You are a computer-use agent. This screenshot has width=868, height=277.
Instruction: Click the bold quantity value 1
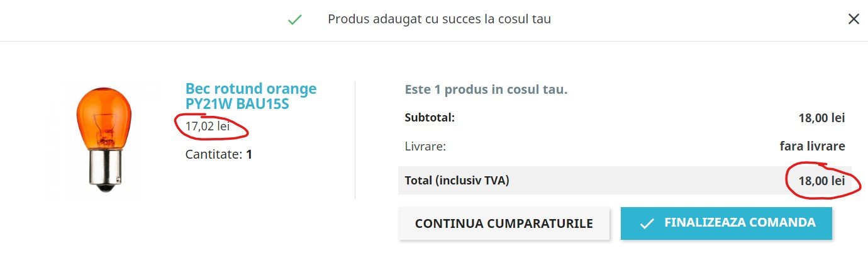click(249, 154)
